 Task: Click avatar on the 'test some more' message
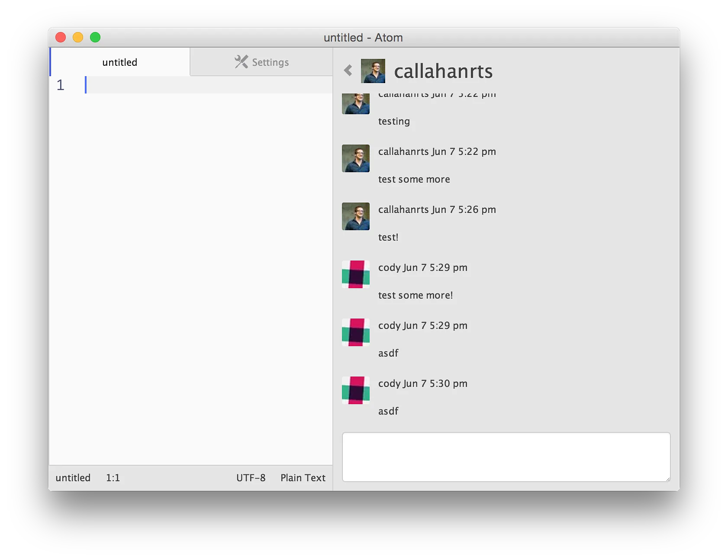(x=356, y=158)
